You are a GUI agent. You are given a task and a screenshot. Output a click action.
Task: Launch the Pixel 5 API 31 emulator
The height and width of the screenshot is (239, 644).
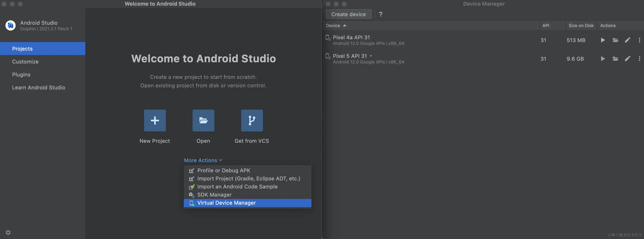[603, 59]
